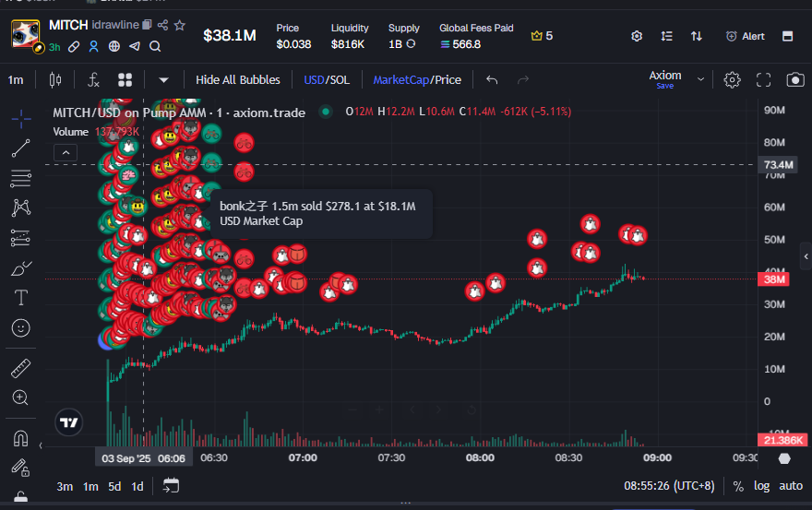The height and width of the screenshot is (510, 812).
Task: Open the Axiom layout save dropdown
Action: pos(700,79)
